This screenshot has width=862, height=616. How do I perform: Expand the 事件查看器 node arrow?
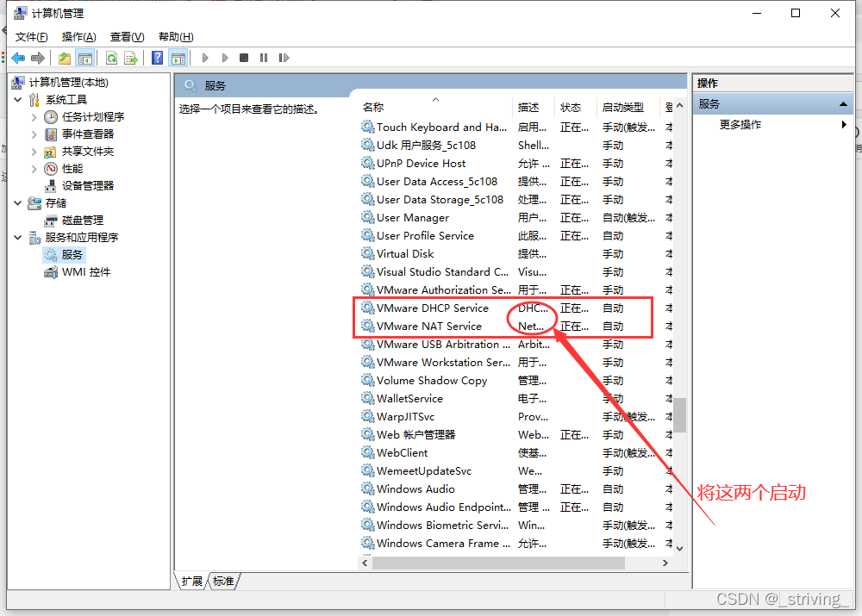pyautogui.click(x=34, y=134)
